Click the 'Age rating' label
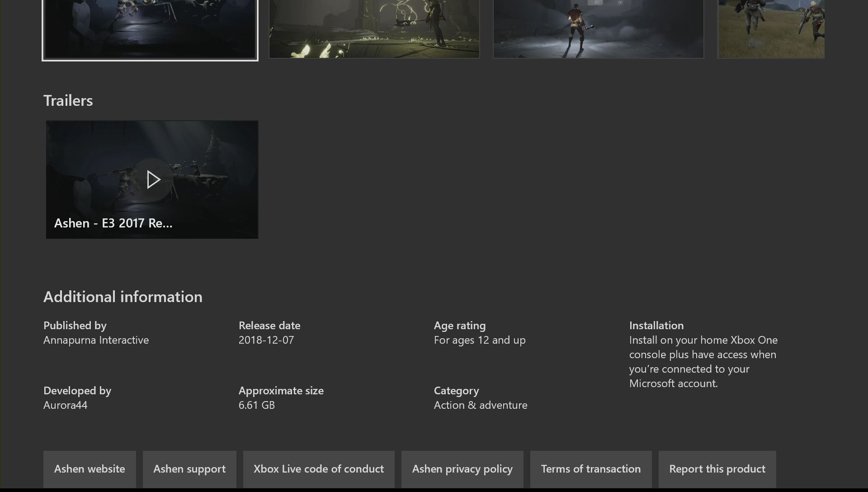Image resolution: width=868 pixels, height=492 pixels. pyautogui.click(x=460, y=326)
